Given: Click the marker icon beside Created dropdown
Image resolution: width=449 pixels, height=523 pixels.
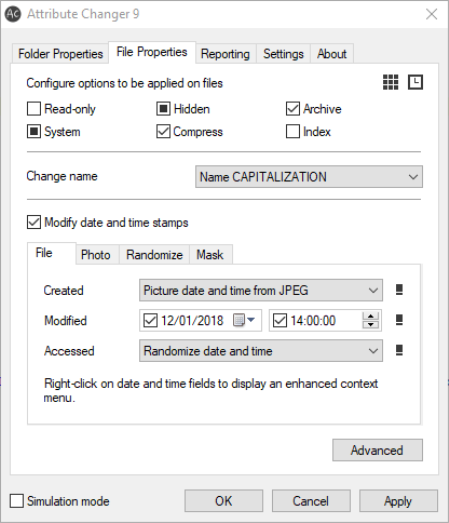Looking at the screenshot, I should [x=399, y=290].
